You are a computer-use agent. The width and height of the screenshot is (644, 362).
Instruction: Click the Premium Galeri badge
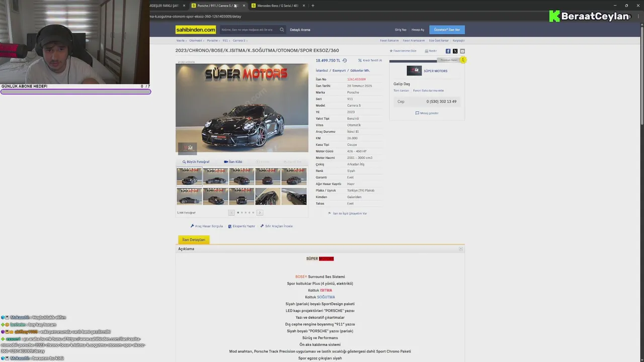(x=452, y=60)
